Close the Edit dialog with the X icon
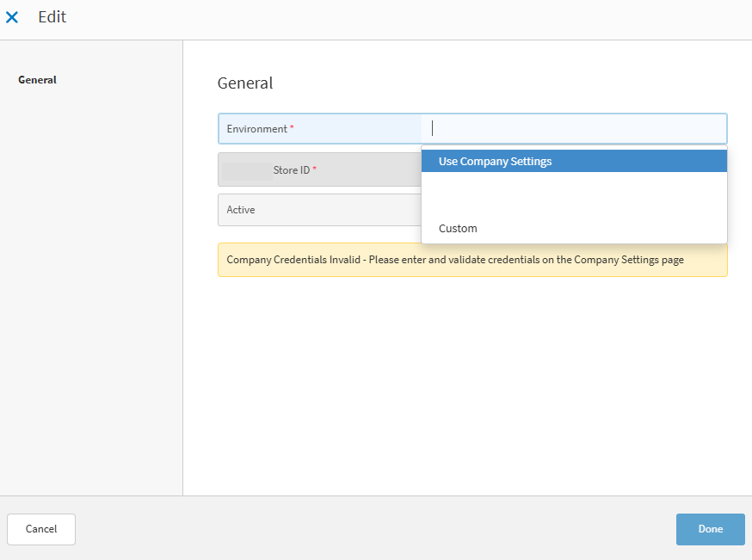Screen dimensions: 752x560 [12, 17]
